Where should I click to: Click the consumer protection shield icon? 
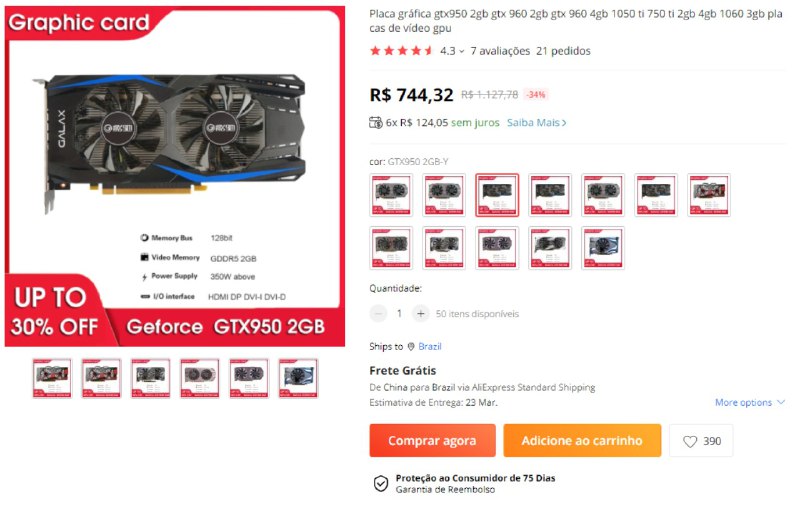381,484
